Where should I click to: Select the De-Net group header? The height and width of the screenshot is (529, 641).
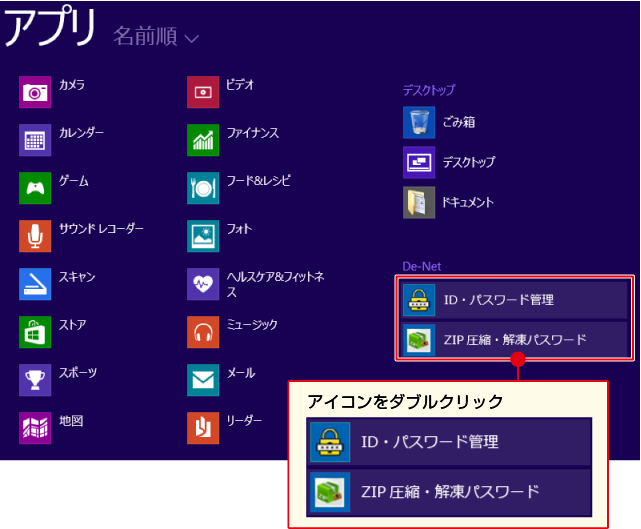click(422, 267)
